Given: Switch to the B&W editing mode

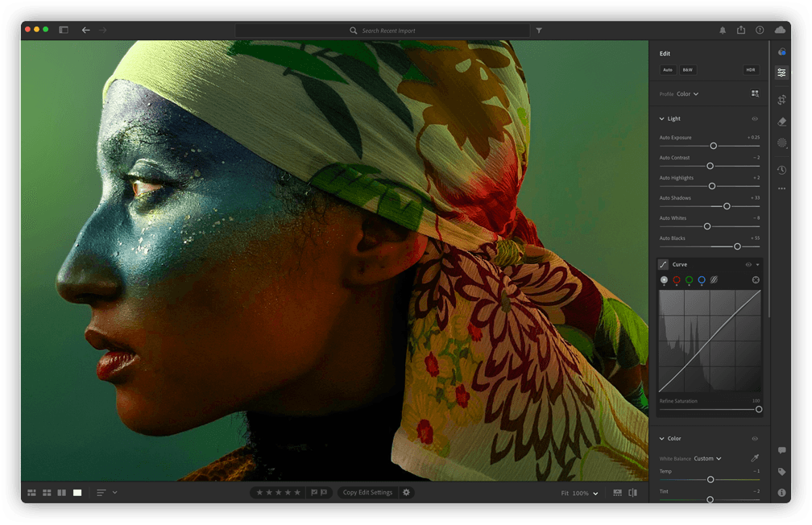Looking at the screenshot, I should coord(687,70).
